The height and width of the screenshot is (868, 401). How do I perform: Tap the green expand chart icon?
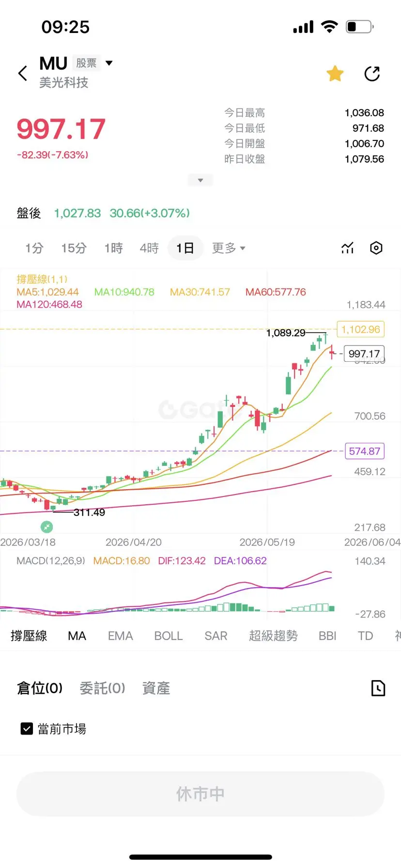click(46, 527)
